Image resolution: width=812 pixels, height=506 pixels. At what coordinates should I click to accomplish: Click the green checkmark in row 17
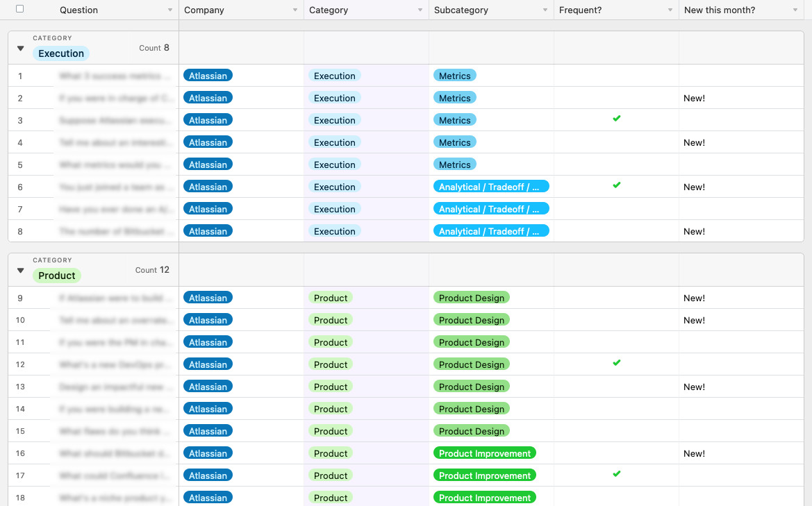[616, 473]
